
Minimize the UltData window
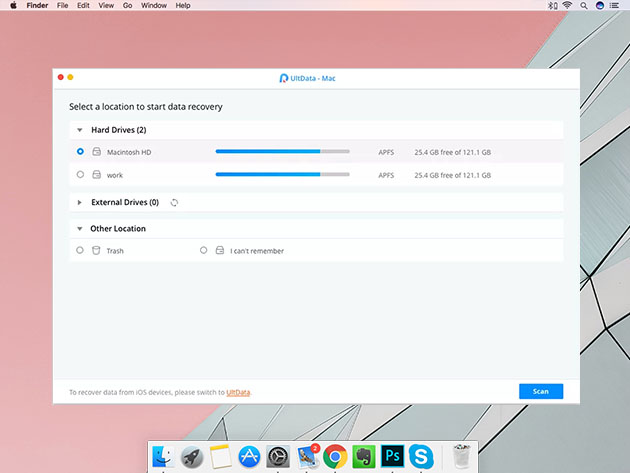(70, 77)
